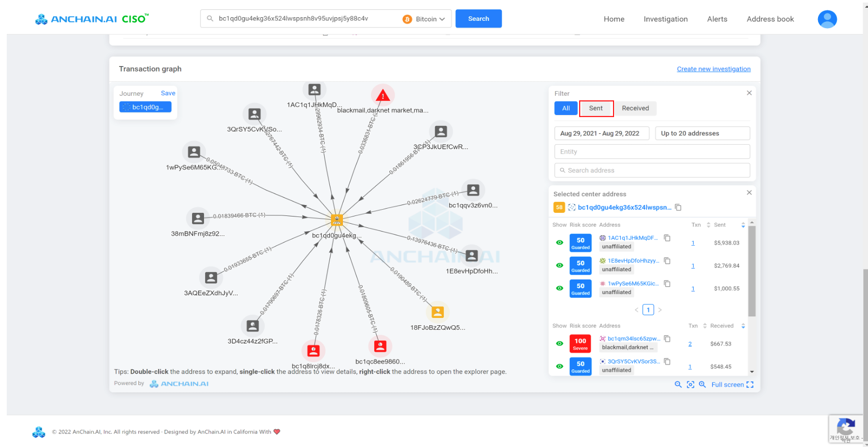
Task: Open bc1qm34lsc65zpw transaction count link
Action: coord(690,344)
